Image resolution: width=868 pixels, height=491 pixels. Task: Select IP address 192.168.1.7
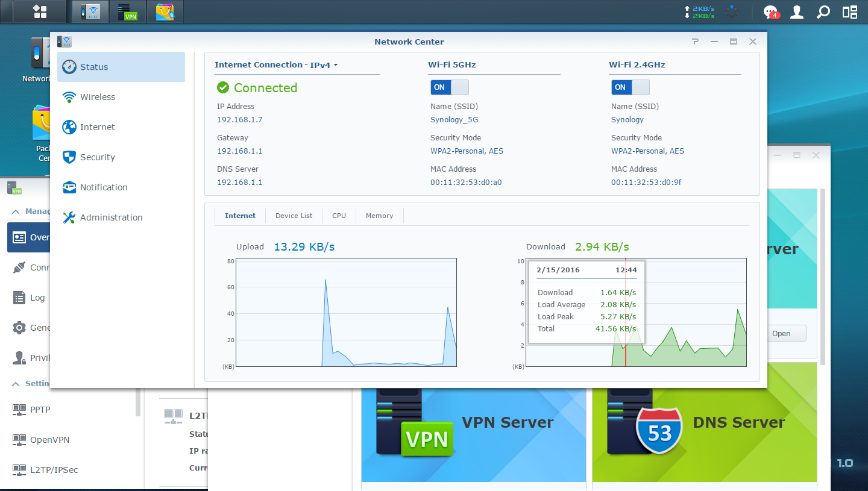[x=240, y=120]
